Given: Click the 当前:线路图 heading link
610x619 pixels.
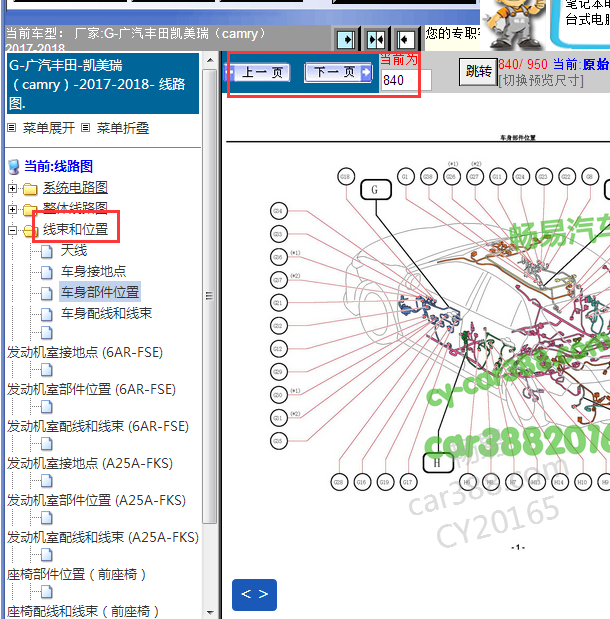Looking at the screenshot, I should tap(58, 166).
